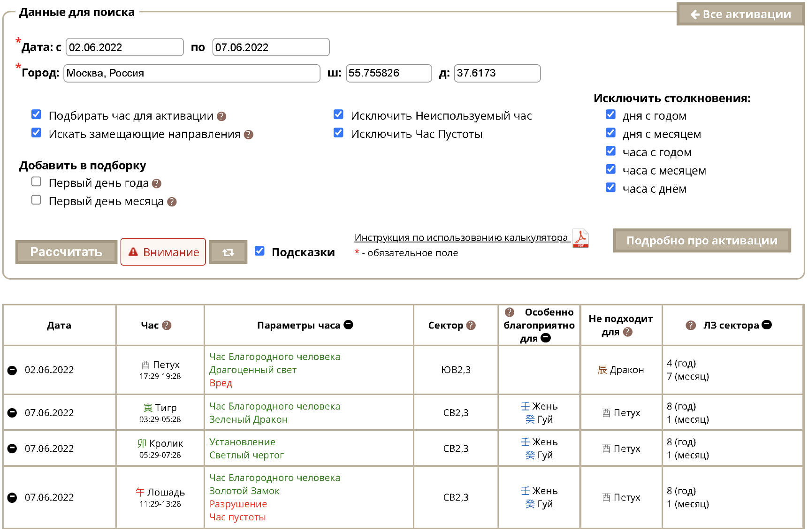Uncheck 'Подбирать час для активации'
Screen dimensions: 808x532
[x=36, y=114]
